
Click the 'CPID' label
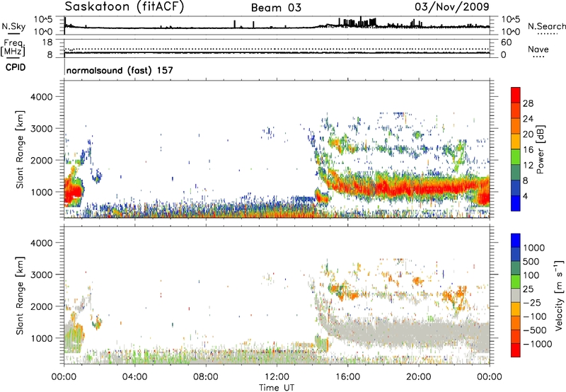[x=16, y=67]
